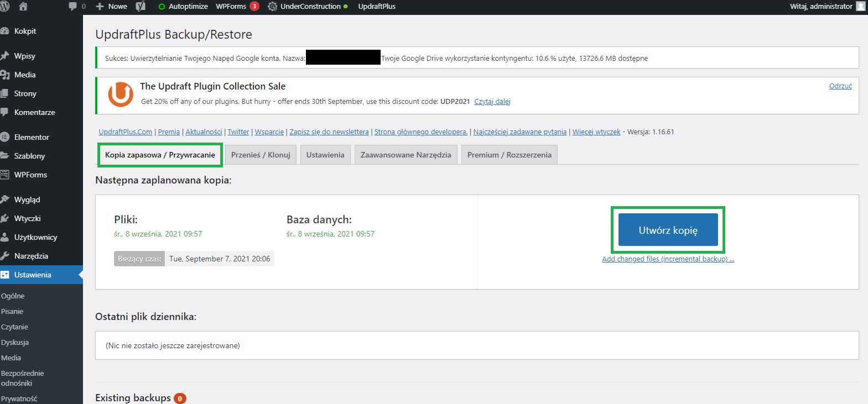Screen dimensions: 868x404
Task: Click the WPForms sidebar icon
Action: (4, 175)
